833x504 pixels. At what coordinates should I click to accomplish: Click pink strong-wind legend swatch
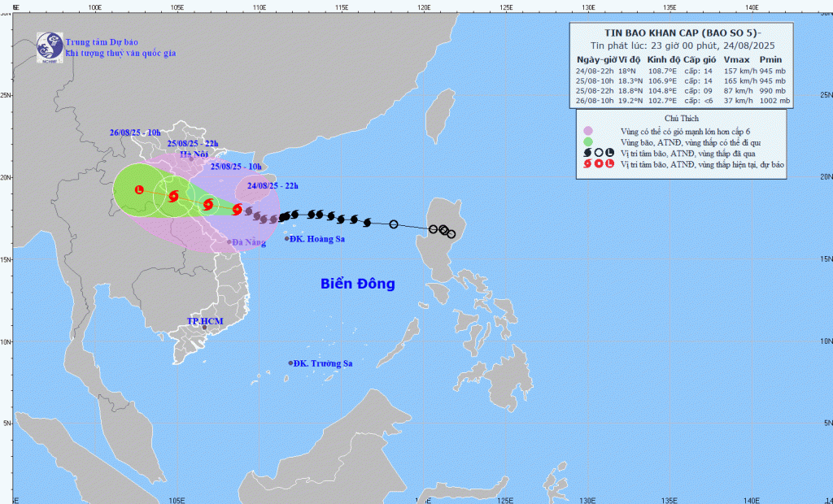coord(587,131)
